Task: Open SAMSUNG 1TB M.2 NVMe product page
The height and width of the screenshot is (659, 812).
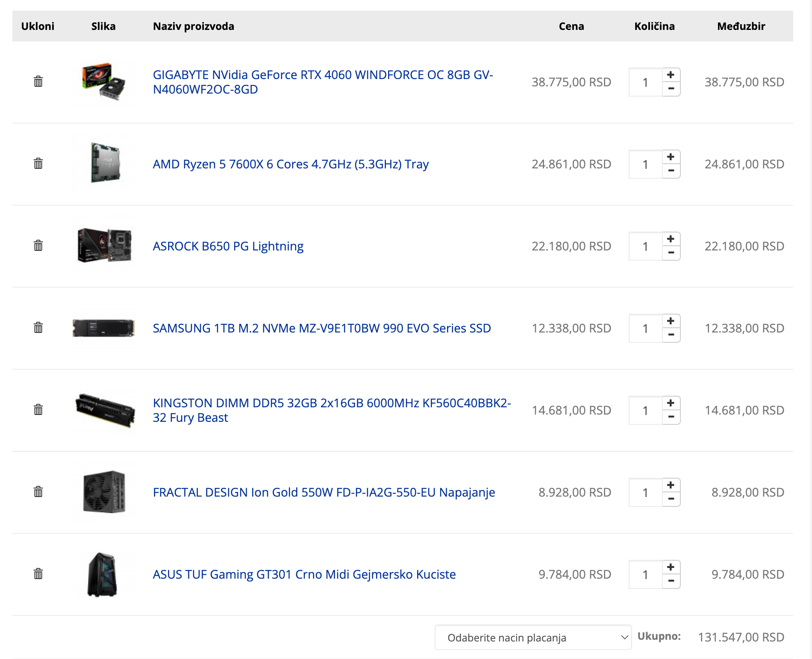Action: pos(322,328)
